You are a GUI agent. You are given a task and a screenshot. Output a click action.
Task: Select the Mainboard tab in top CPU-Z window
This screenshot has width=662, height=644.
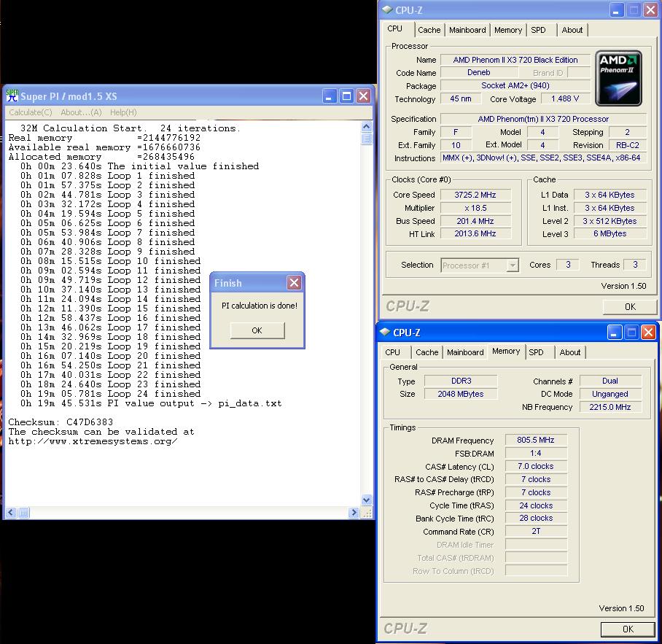(467, 30)
